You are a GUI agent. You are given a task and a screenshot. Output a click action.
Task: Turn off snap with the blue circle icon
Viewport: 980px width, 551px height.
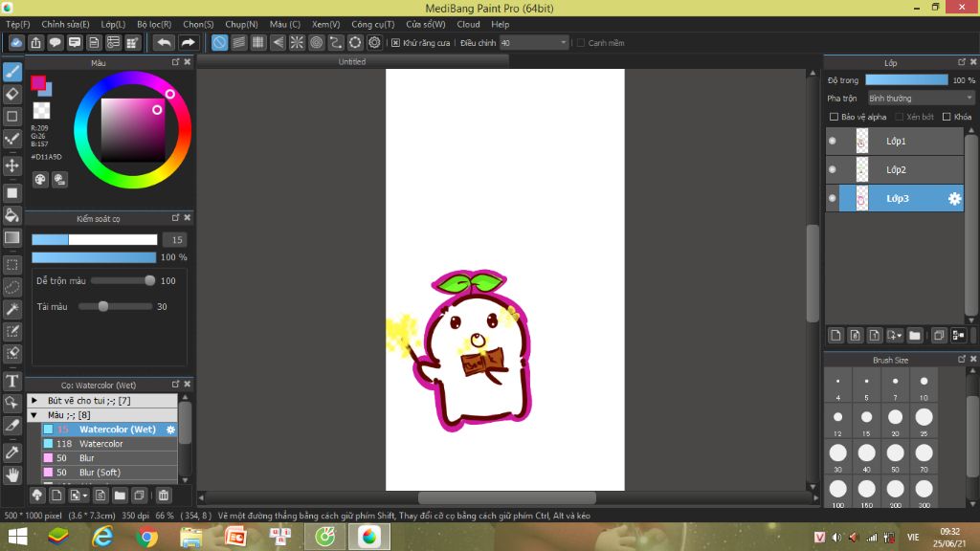pos(219,42)
